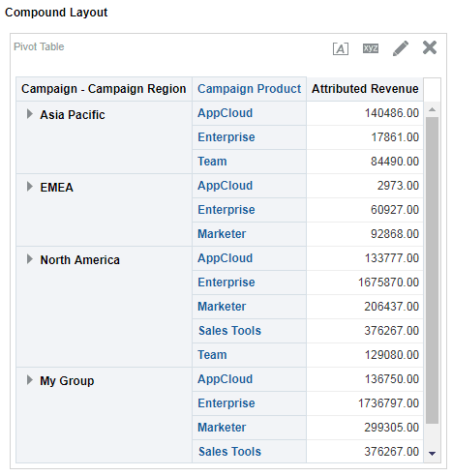
Task: Click revenue value 299305.00
Action: coord(391,428)
